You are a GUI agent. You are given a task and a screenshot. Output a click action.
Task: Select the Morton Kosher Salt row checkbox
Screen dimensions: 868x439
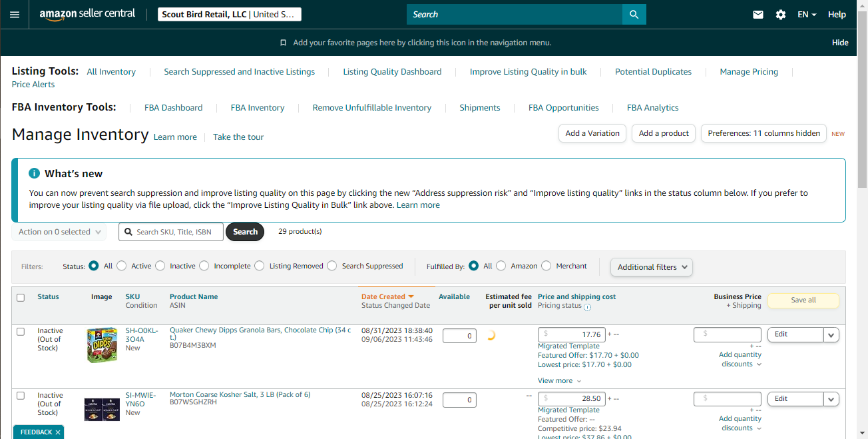(x=21, y=396)
